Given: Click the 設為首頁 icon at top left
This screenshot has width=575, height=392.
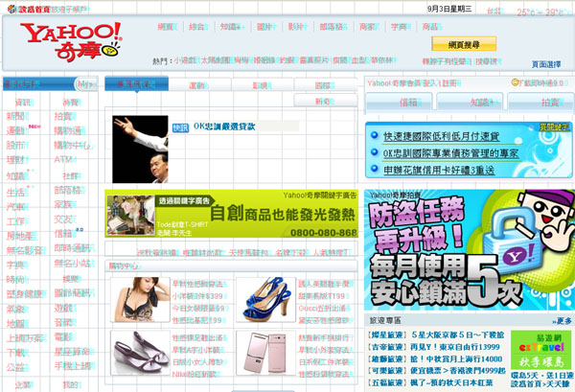Looking at the screenshot, I should pos(11,10).
